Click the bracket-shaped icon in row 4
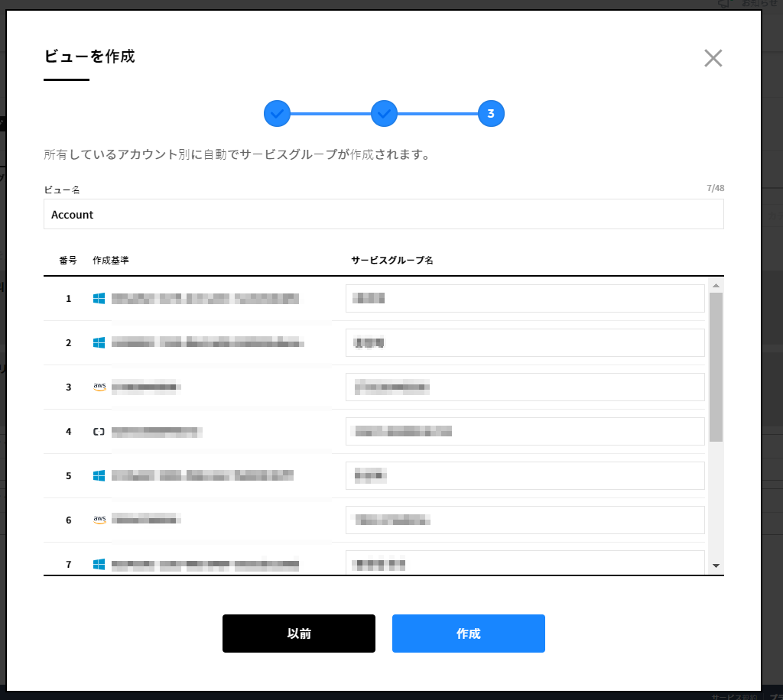Screen dimensions: 783x700 pyautogui.click(x=99, y=432)
